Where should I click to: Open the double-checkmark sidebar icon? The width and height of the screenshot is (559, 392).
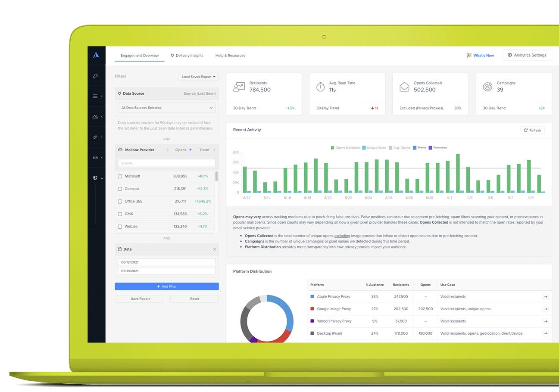[95, 137]
